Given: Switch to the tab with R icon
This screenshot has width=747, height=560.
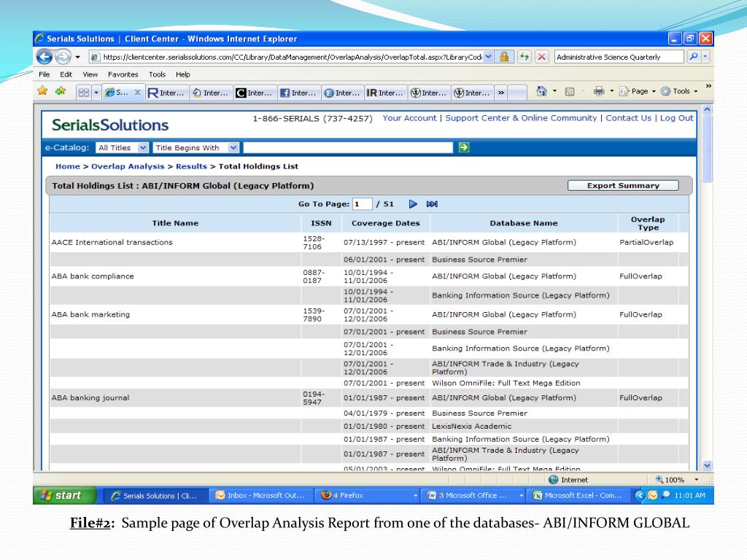Looking at the screenshot, I should pos(166,93).
